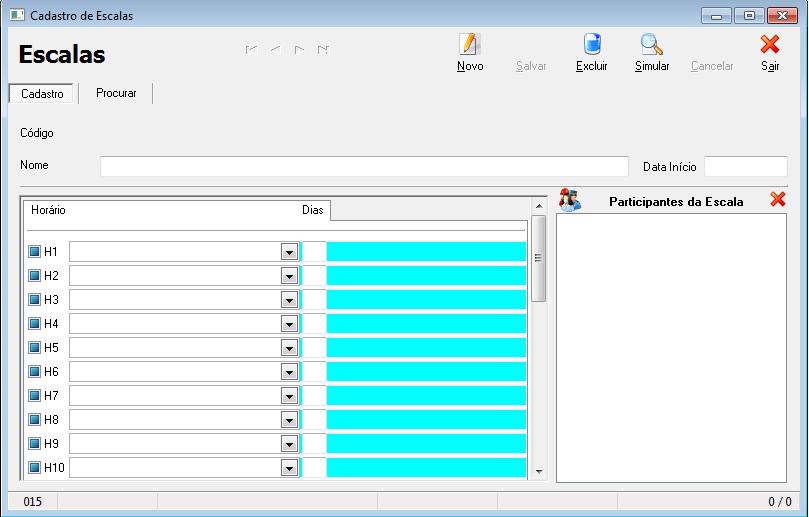This screenshot has width=809, height=517.
Task: Click the Novo pencil icon
Action: click(469, 45)
